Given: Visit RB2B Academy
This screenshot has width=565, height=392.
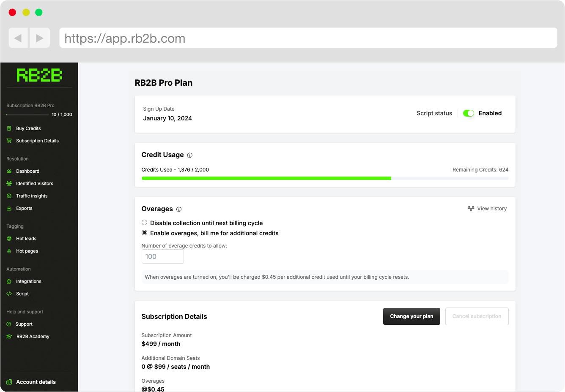Looking at the screenshot, I should [x=33, y=337].
